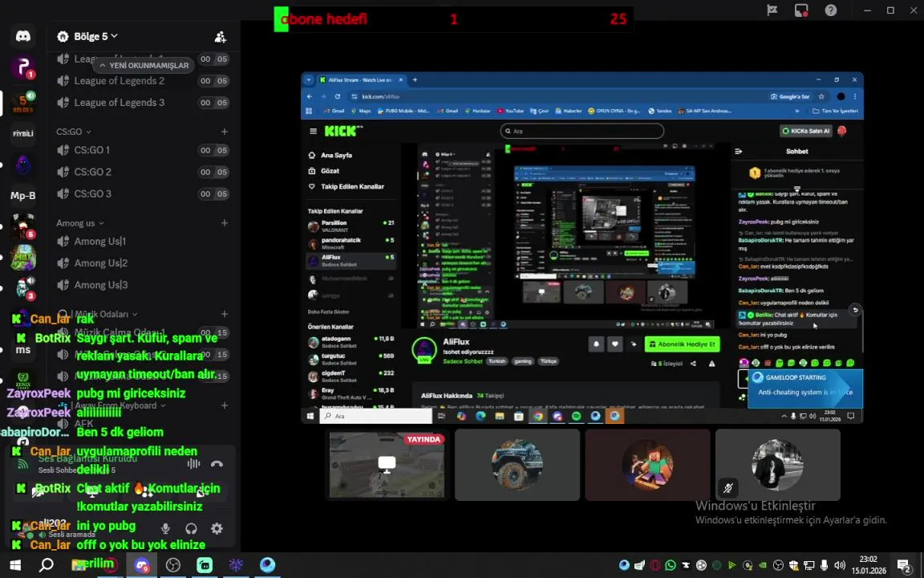Select the FİYBİLİ server icon

tap(23, 134)
